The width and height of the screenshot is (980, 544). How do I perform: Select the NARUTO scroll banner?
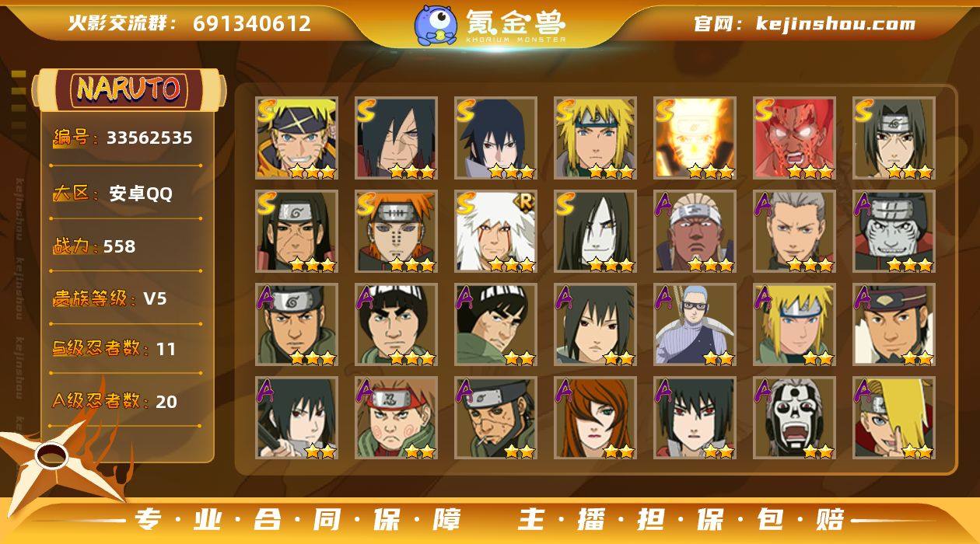coord(129,89)
